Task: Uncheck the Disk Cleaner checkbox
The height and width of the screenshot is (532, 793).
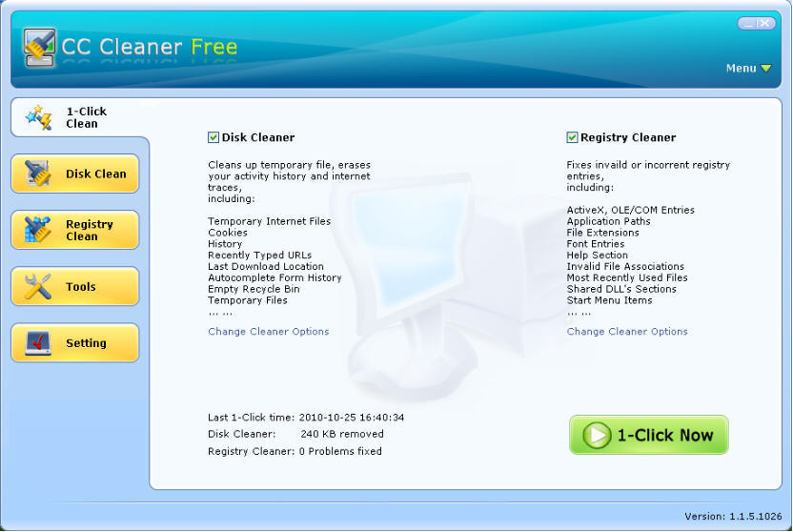Action: pyautogui.click(x=213, y=137)
